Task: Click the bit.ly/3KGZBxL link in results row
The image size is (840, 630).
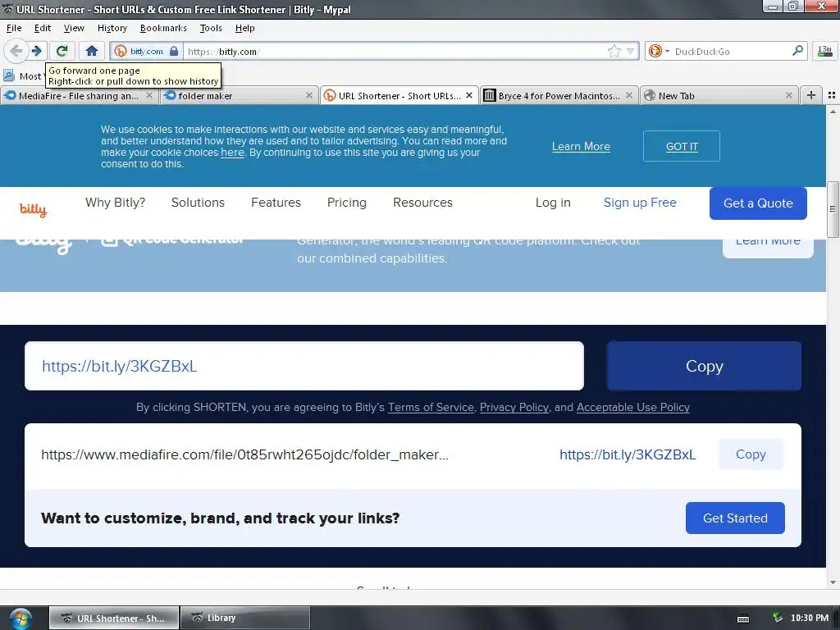Action: pos(628,454)
